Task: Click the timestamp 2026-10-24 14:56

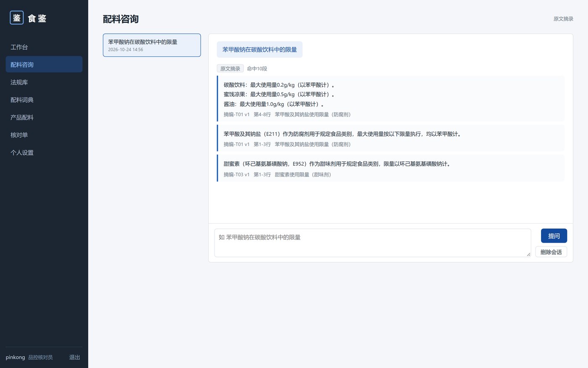Action: coord(126,50)
